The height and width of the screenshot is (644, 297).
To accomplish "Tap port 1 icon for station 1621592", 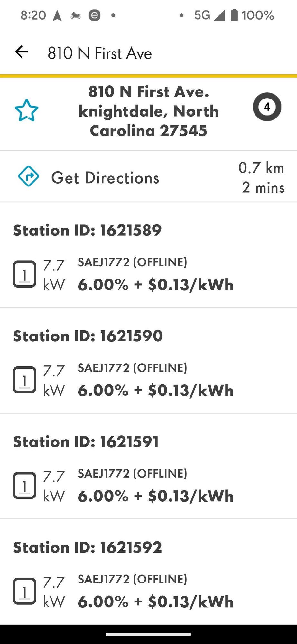I will point(24,591).
